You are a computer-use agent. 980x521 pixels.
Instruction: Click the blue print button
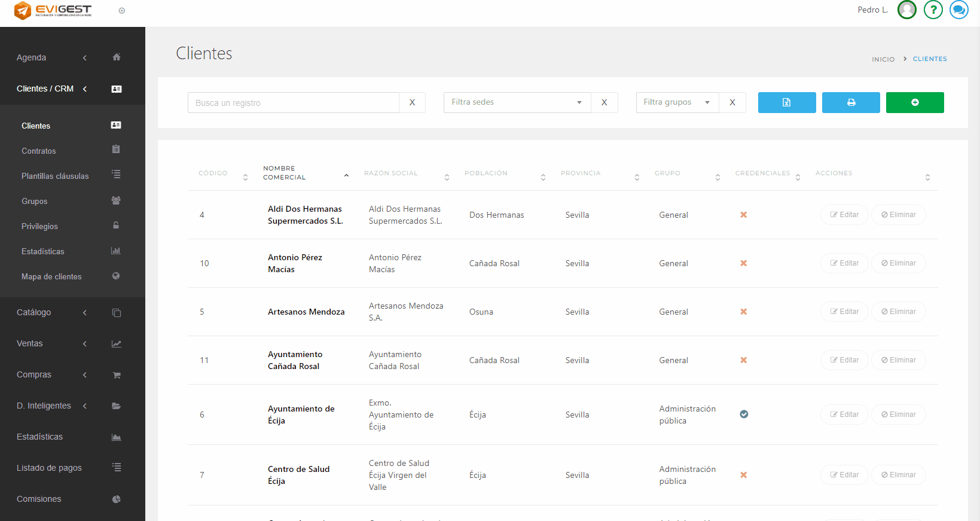(x=850, y=102)
